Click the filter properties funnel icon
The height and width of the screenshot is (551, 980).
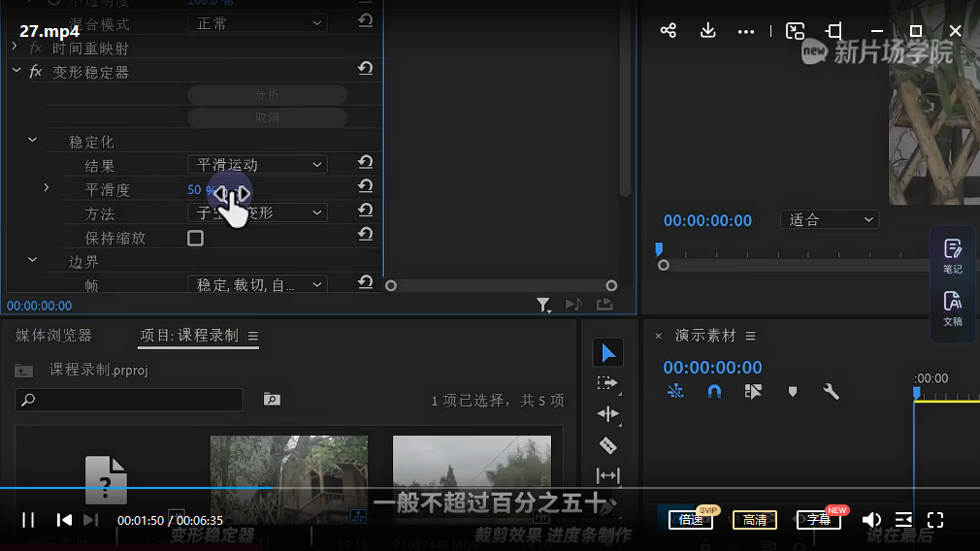543,305
